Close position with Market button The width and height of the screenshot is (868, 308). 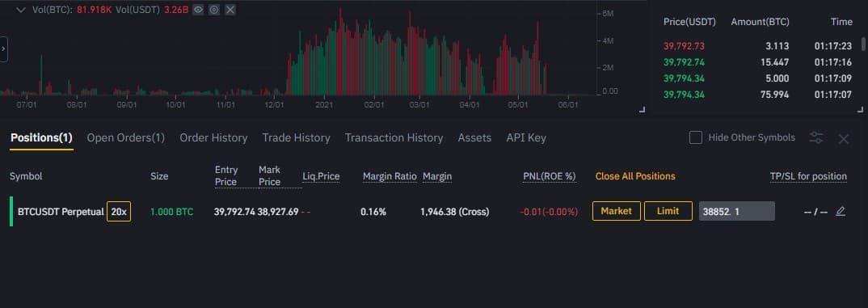pos(616,211)
